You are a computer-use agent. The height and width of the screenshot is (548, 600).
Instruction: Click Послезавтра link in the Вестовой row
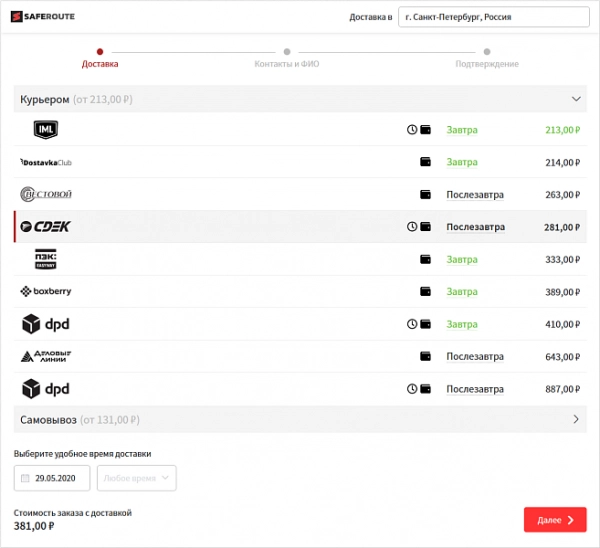coord(475,195)
